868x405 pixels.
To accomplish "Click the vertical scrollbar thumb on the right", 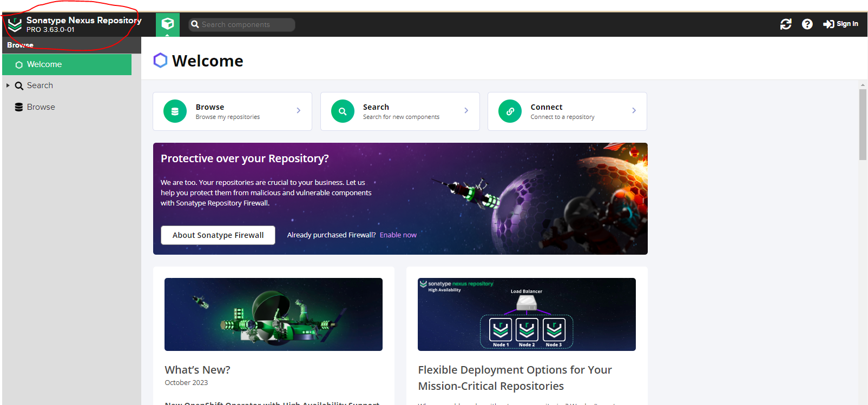I will coord(863,124).
